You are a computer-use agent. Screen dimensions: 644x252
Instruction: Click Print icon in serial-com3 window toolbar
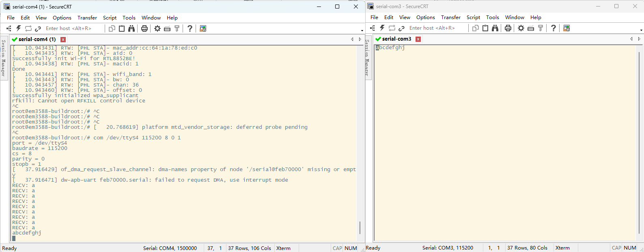[508, 28]
